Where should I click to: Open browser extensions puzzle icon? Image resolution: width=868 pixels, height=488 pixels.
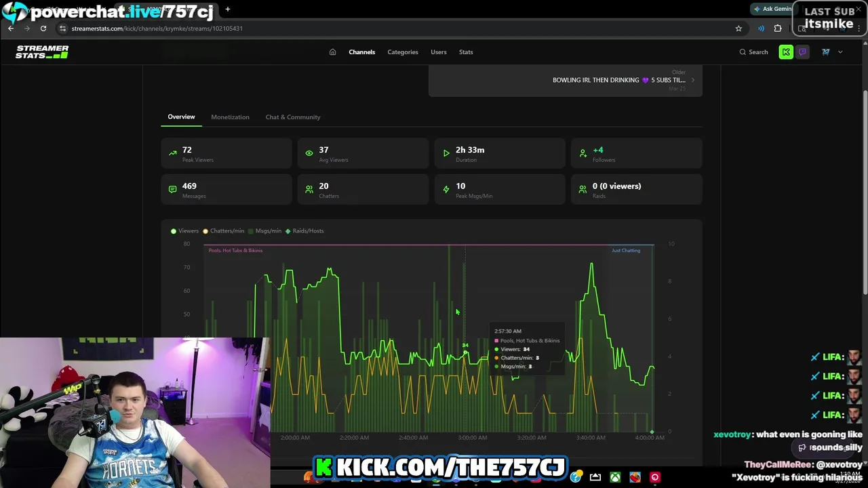pyautogui.click(x=778, y=28)
